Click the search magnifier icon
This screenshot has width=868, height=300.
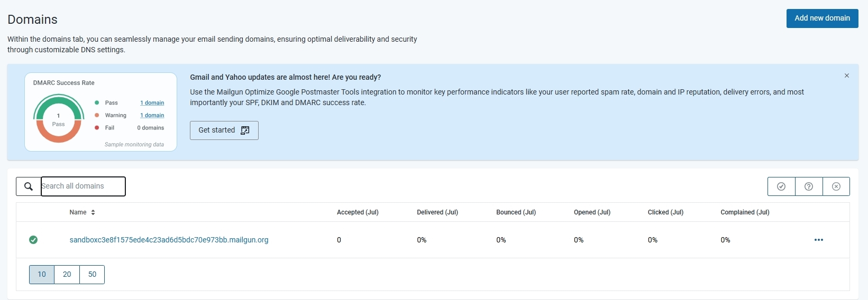click(x=29, y=186)
